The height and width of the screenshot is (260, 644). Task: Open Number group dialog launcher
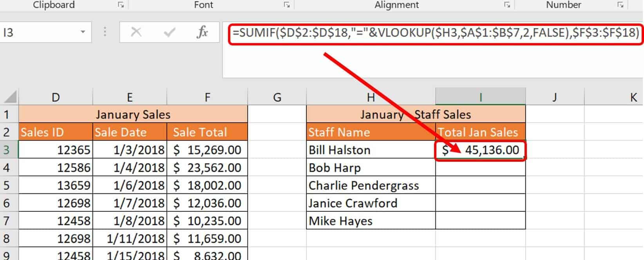[620, 5]
